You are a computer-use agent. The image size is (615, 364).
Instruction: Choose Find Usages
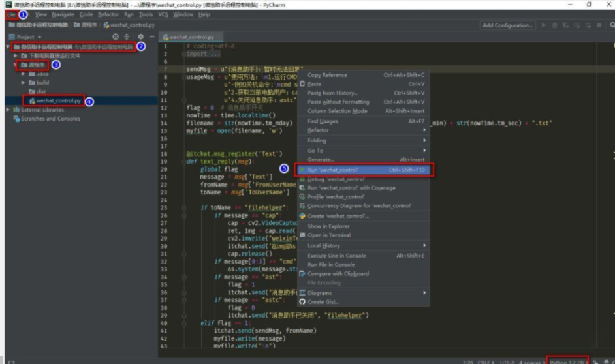364,121
